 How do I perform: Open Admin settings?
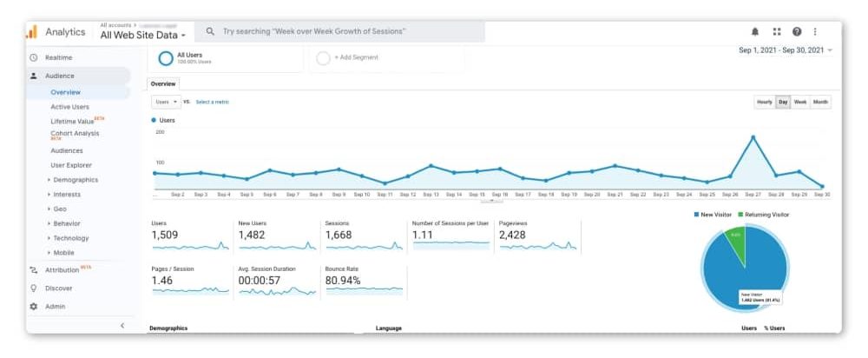point(55,307)
